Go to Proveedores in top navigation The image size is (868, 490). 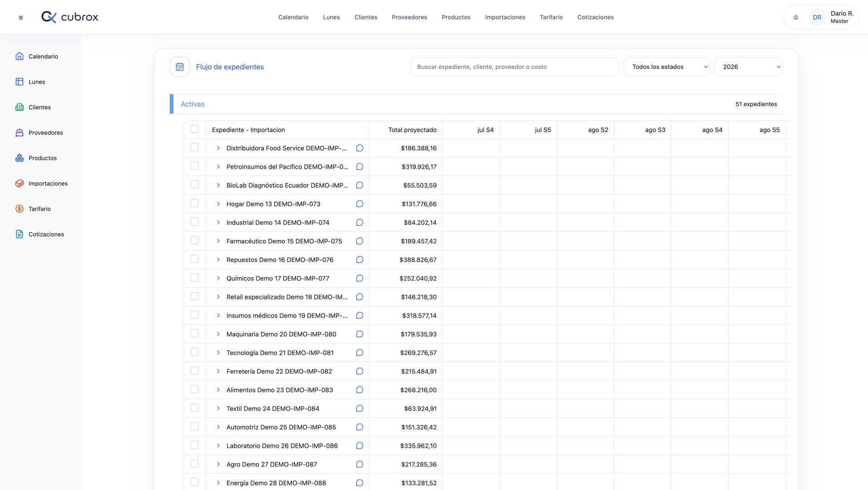(409, 17)
